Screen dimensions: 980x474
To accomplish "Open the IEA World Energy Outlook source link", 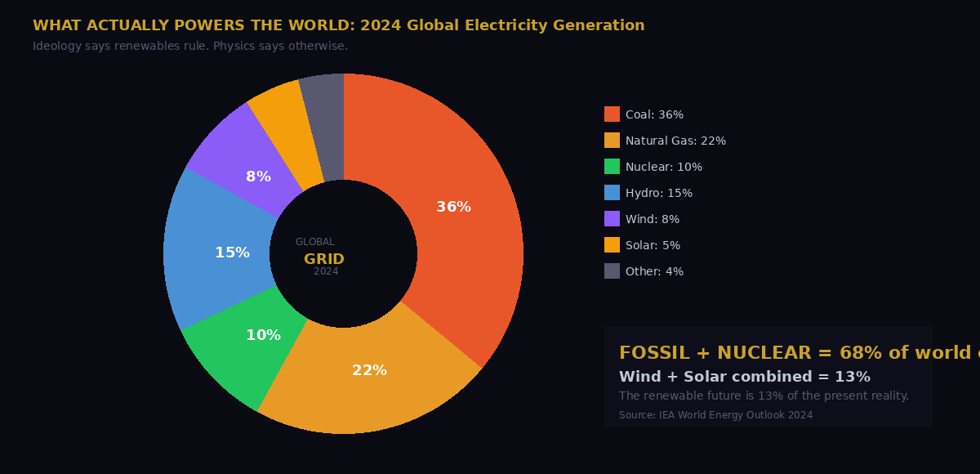I will coord(715,415).
